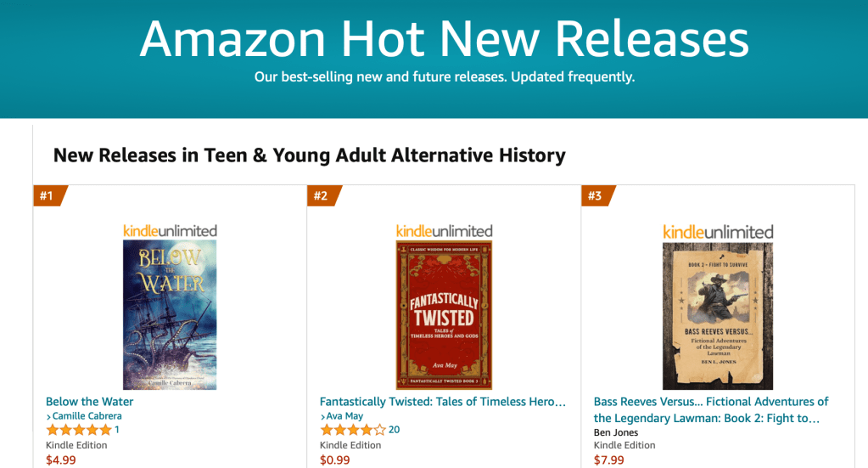The width and height of the screenshot is (868, 468).
Task: Click the $0.99 price for Fantastically Twisted
Action: 334,460
